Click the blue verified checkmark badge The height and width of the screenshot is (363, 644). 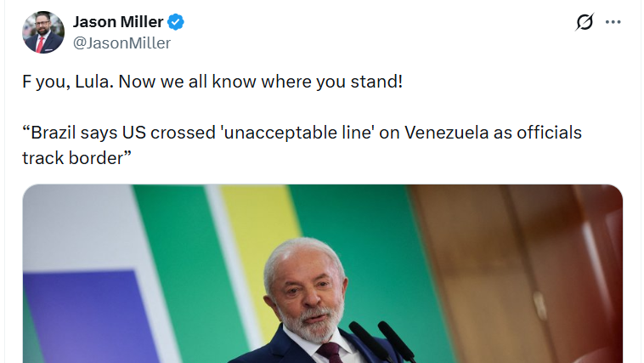coord(176,22)
